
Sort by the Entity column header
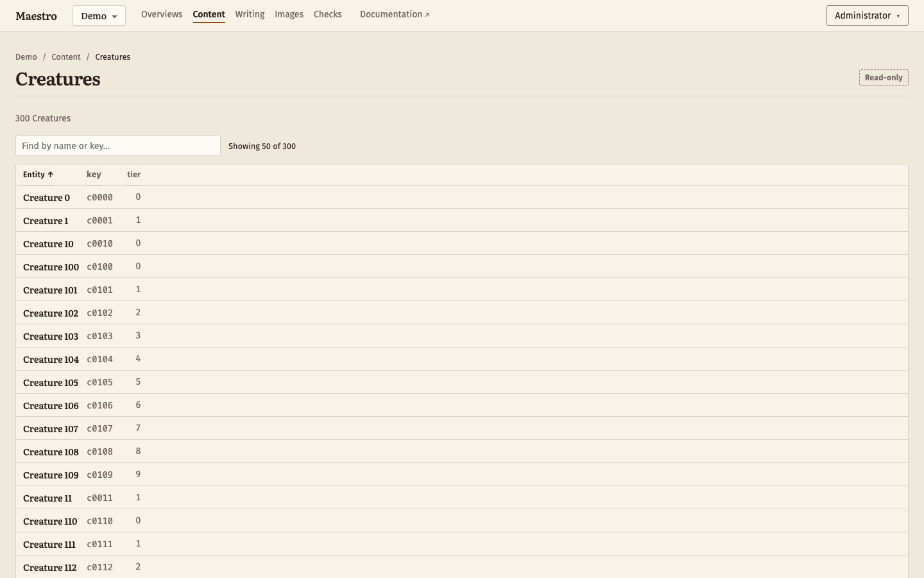coord(38,175)
